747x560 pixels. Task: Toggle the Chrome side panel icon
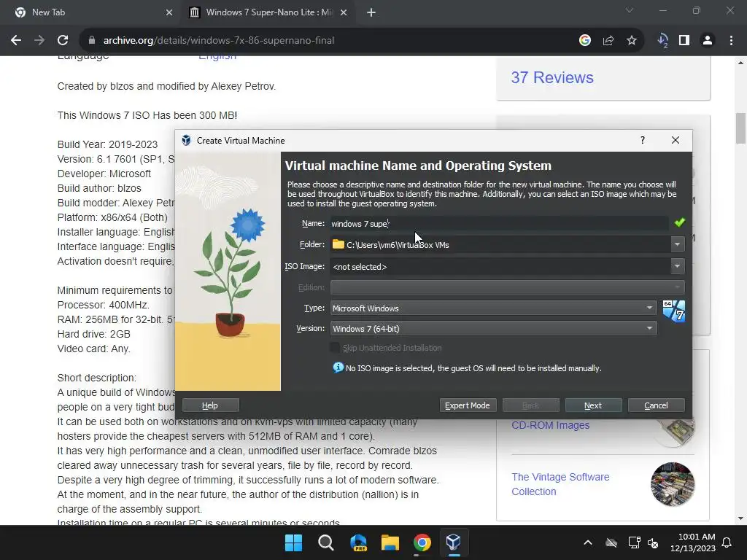pos(684,41)
